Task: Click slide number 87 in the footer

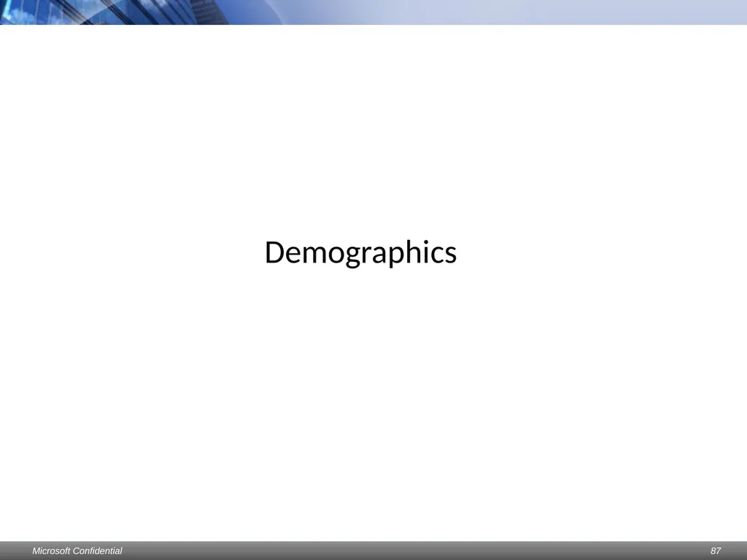Action: point(716,551)
